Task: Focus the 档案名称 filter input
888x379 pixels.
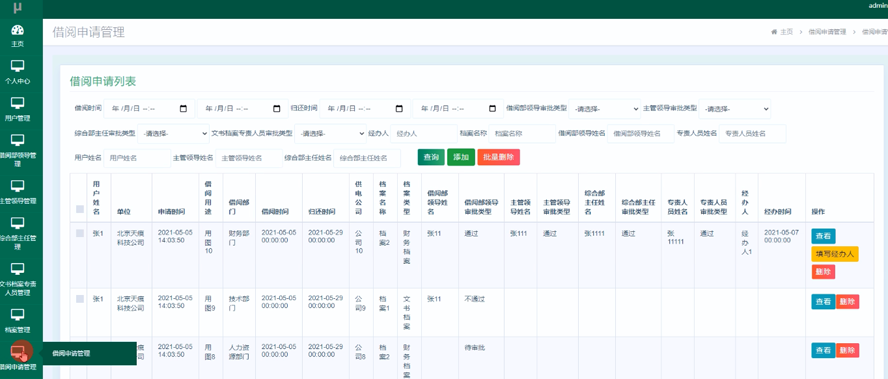Action: coord(522,134)
